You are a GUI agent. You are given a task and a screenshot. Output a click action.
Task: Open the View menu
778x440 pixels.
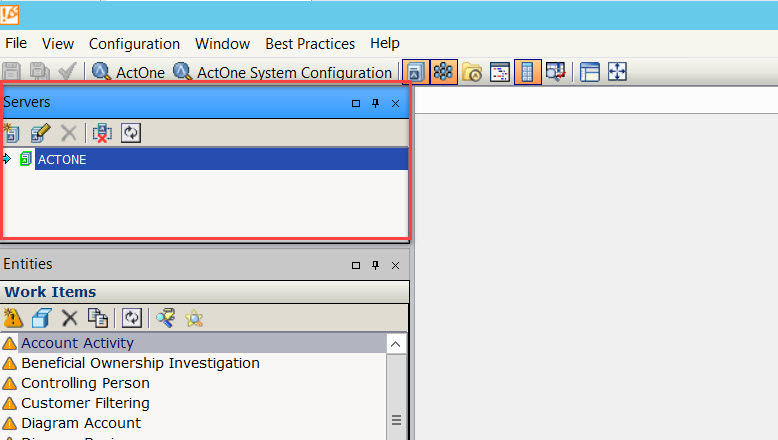[x=58, y=44]
